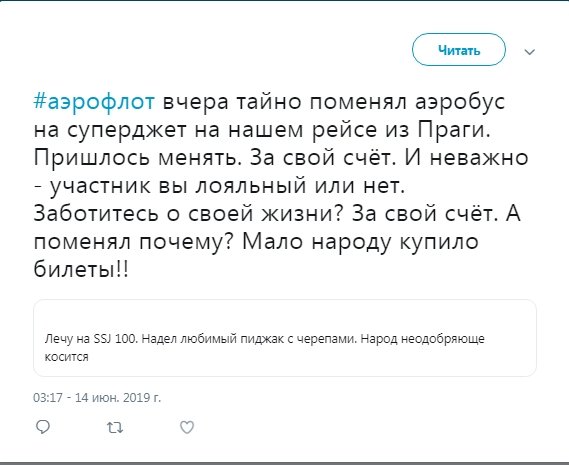Open the quoted tweet card about SSJ 100

tap(284, 338)
